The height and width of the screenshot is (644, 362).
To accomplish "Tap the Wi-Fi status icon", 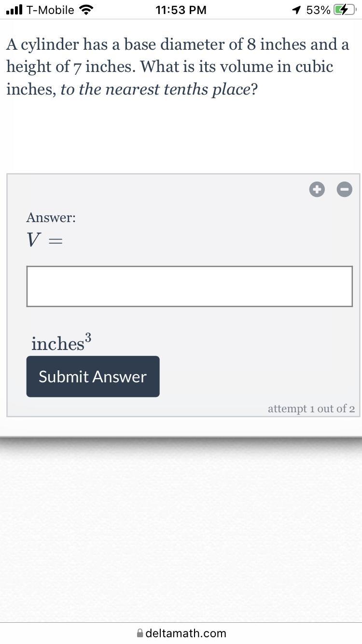I will pos(86,10).
